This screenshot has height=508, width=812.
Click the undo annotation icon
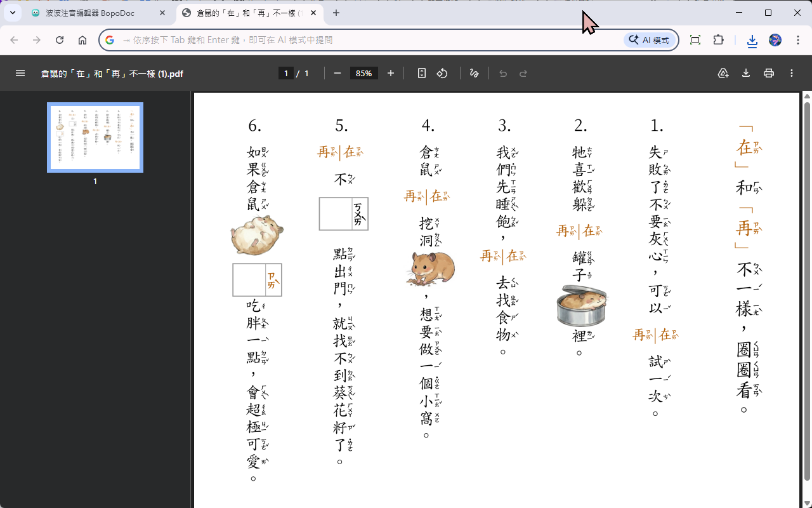coord(503,73)
